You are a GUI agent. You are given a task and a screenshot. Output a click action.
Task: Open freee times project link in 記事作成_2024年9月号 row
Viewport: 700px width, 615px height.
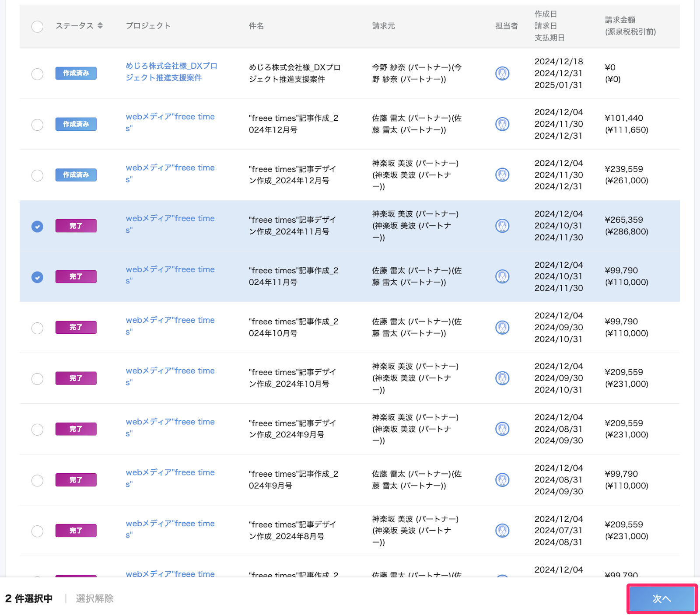pyautogui.click(x=170, y=478)
